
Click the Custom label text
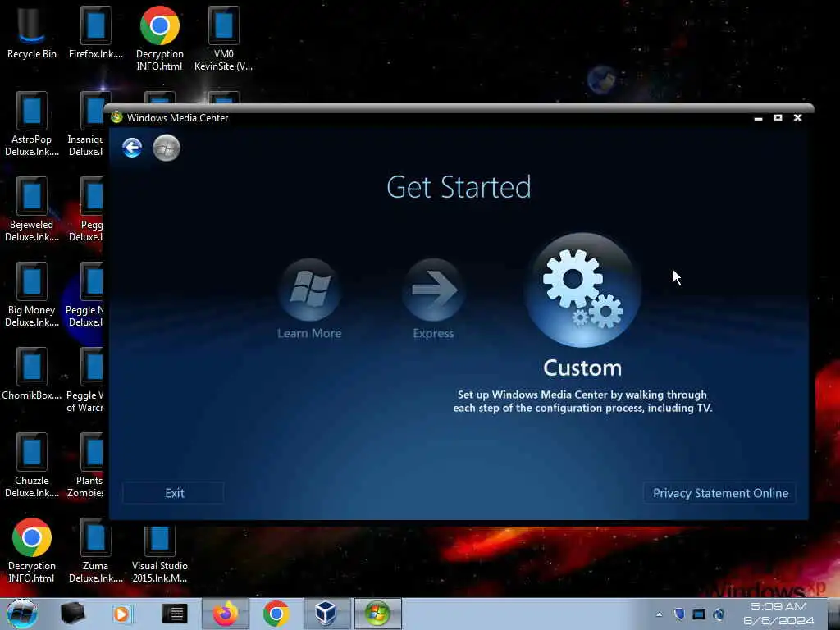tap(582, 368)
